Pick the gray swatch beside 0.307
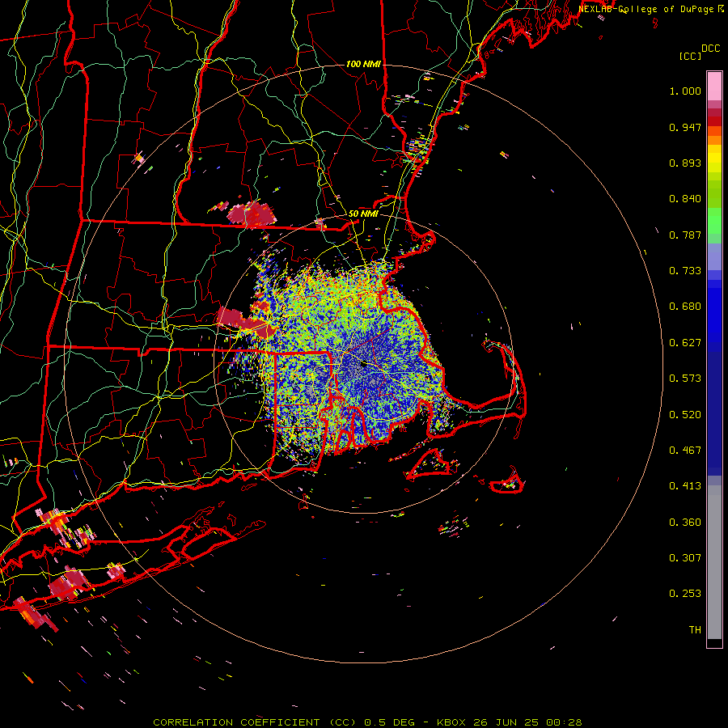Viewport: 728px width, 728px height. (x=714, y=558)
